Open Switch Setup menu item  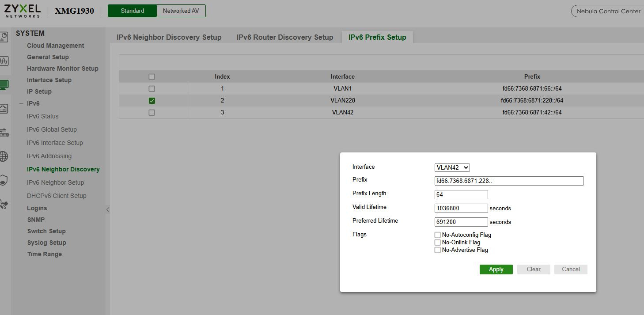(46, 231)
